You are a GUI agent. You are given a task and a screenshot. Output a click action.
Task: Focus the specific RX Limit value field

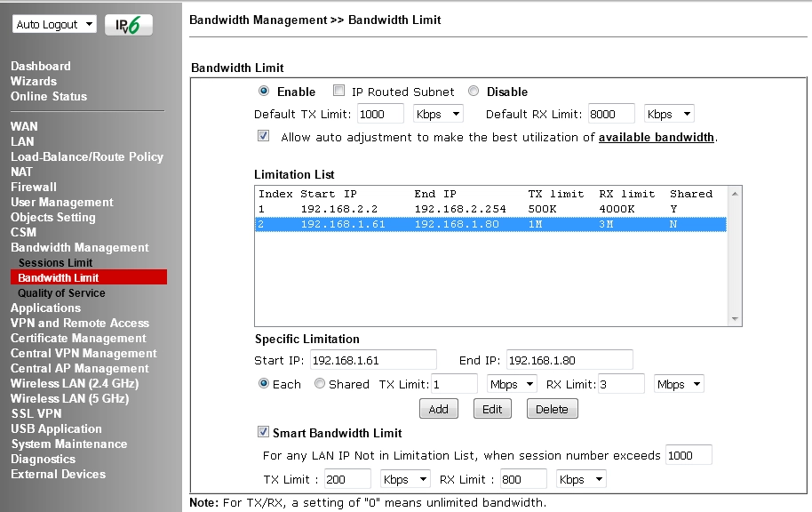(621, 385)
